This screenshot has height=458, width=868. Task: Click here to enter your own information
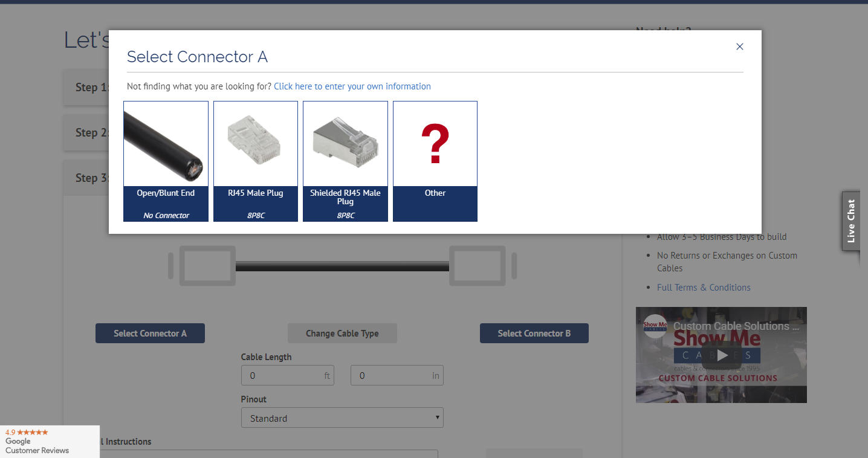coord(352,86)
